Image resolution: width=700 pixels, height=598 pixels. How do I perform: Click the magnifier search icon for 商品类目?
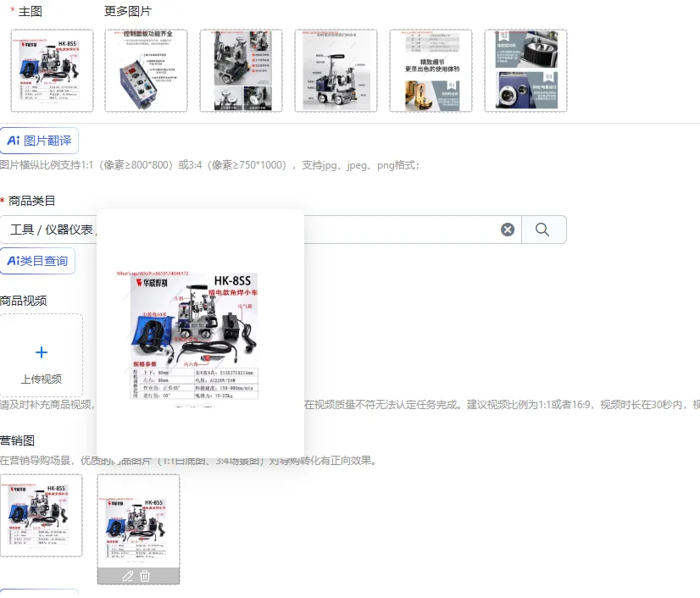(x=542, y=230)
